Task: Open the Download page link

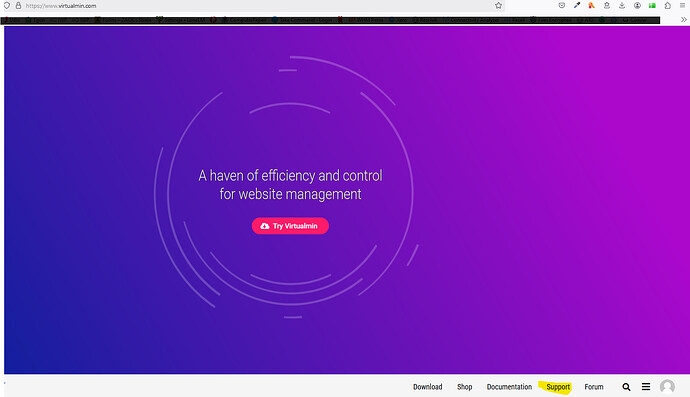Action: tap(427, 387)
